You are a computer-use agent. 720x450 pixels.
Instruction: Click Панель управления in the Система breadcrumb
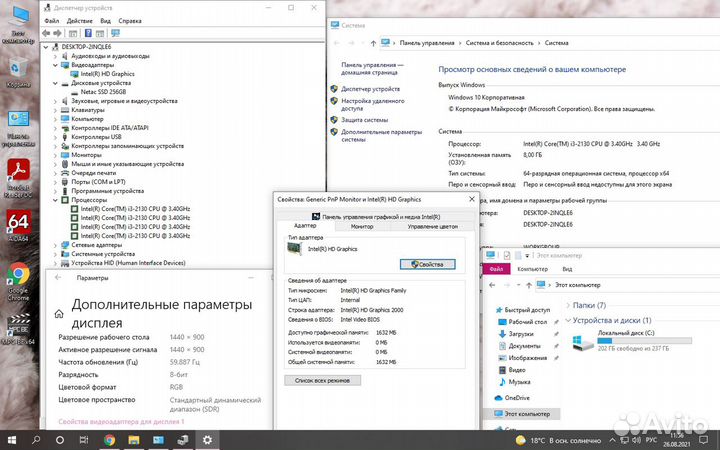click(x=427, y=43)
